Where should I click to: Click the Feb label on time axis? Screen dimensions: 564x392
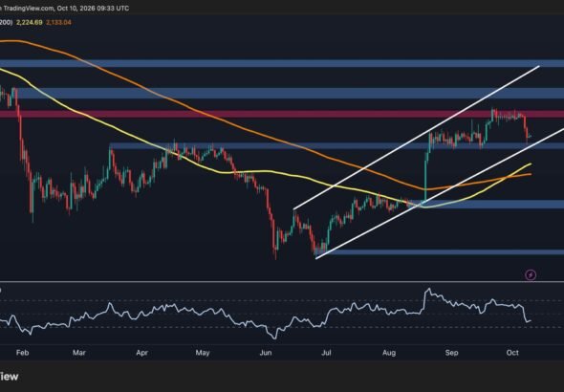(22, 353)
